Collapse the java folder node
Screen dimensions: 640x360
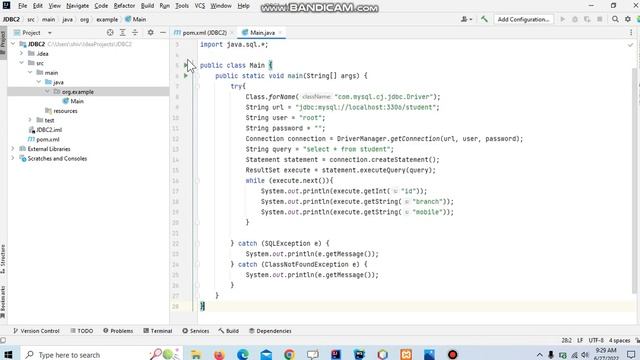39,82
